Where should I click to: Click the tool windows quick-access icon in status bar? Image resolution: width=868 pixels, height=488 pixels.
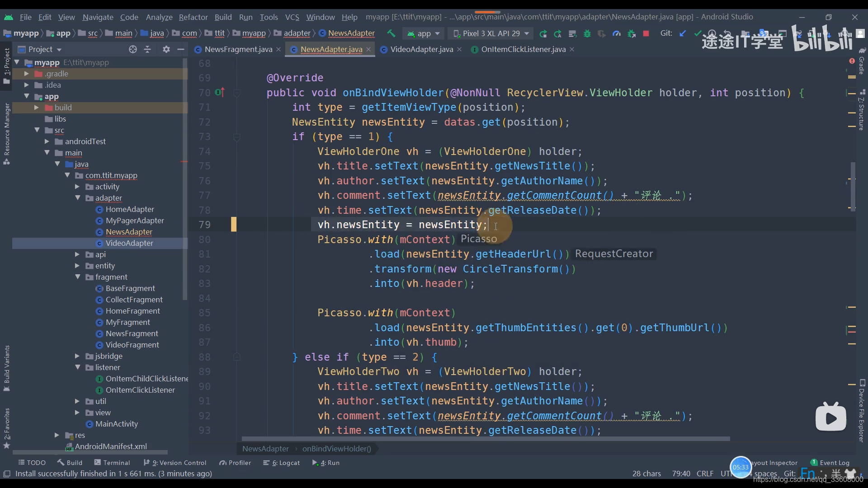7,474
